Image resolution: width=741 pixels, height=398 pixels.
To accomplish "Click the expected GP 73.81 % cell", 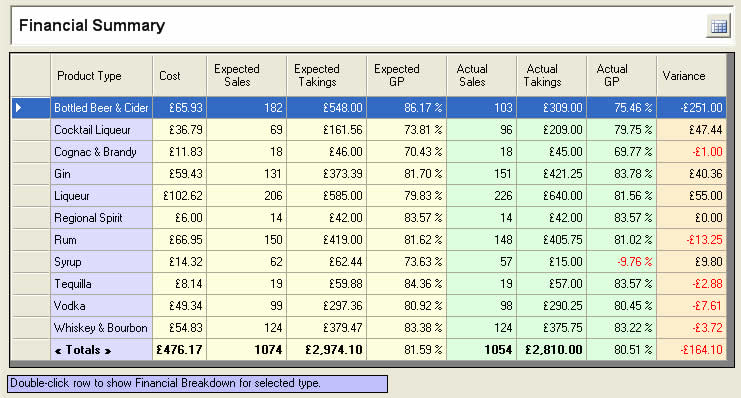I will [x=406, y=130].
